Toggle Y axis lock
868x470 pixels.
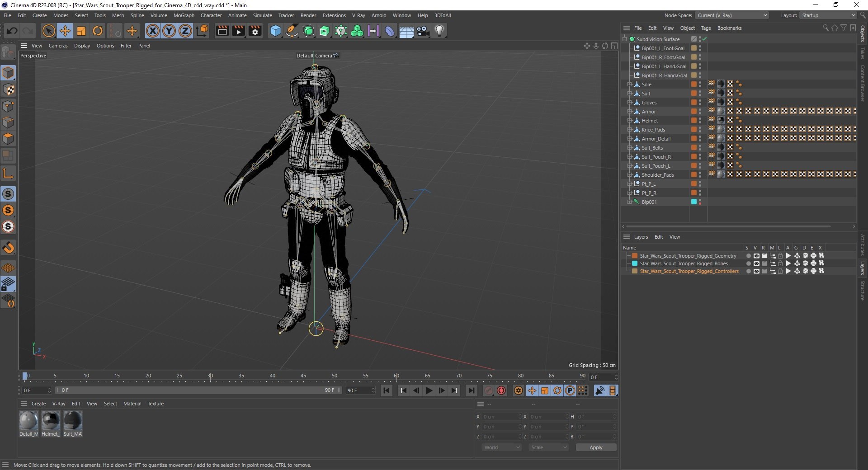(x=169, y=31)
